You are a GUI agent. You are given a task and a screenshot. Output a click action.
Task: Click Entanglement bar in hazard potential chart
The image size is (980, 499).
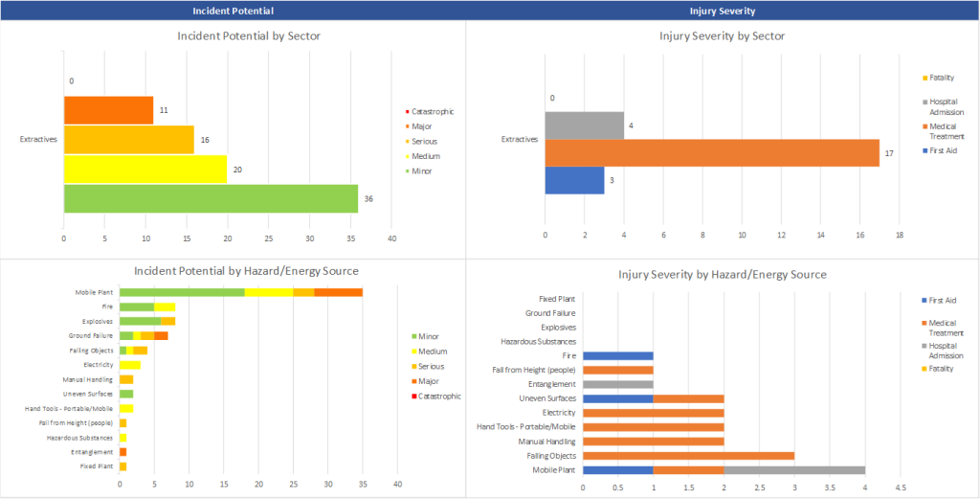123,452
